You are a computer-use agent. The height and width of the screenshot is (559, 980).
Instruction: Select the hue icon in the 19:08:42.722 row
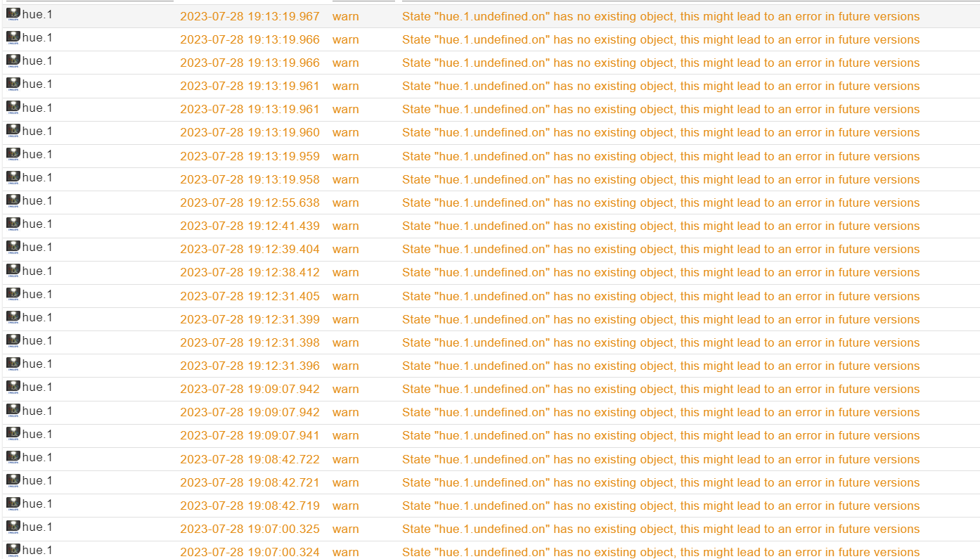click(13, 458)
